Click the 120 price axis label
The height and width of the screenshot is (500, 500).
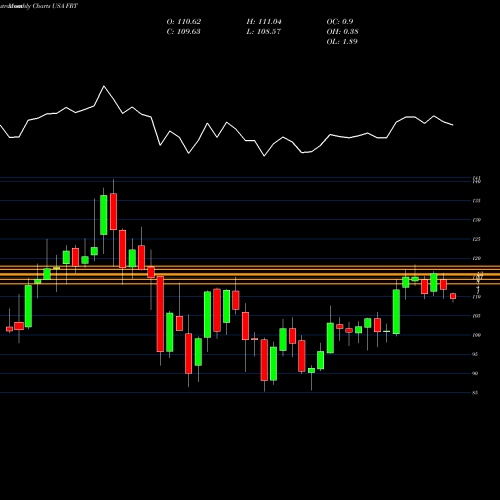(476, 258)
